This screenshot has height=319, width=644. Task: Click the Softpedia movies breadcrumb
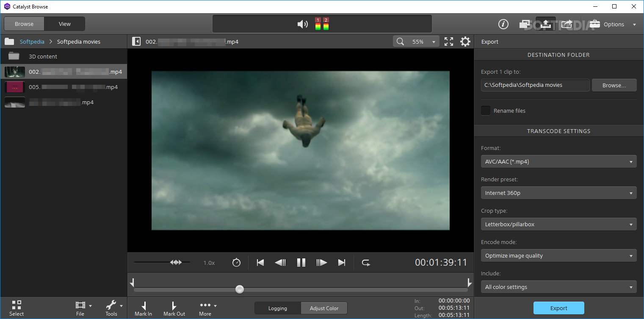tap(79, 42)
